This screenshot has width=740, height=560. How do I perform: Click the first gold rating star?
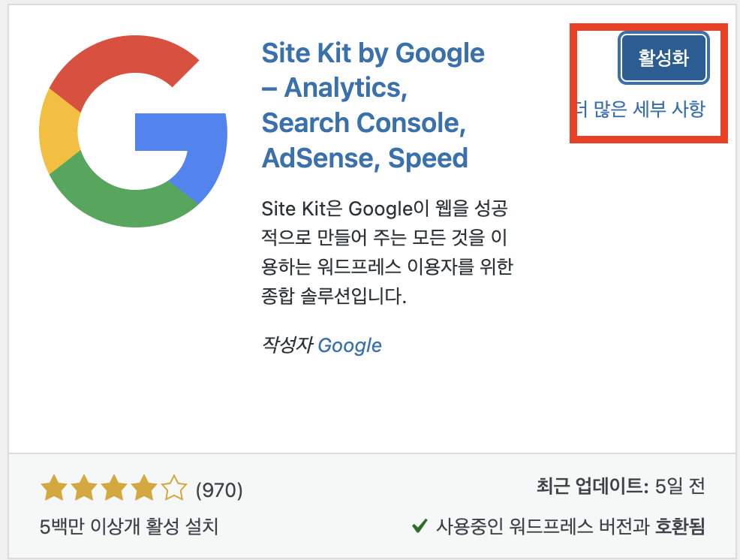(x=54, y=488)
